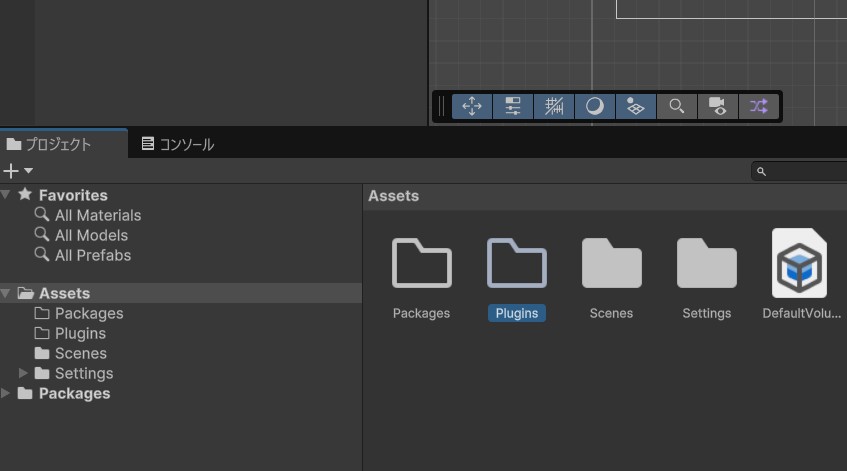Click the Settings folder thumbnail in grid
Viewport: 847px width, 471px height.
pyautogui.click(x=707, y=263)
